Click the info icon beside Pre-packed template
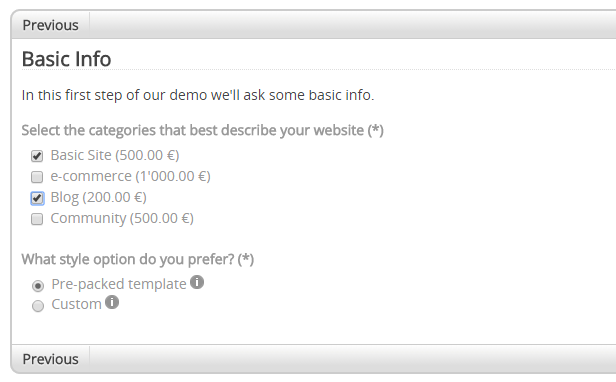Screen dimensions: 616x382 (x=197, y=282)
